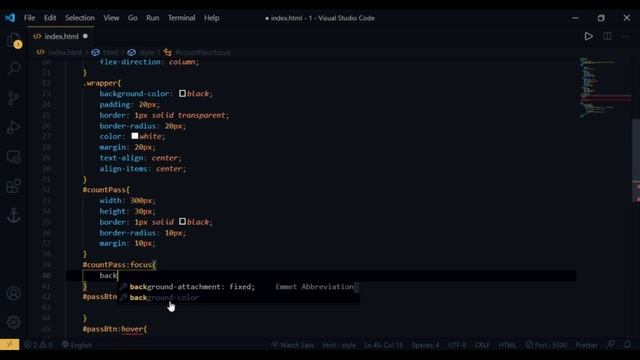640x360 pixels.
Task: Click the vertical editor scrollbar
Action: tap(636, 159)
